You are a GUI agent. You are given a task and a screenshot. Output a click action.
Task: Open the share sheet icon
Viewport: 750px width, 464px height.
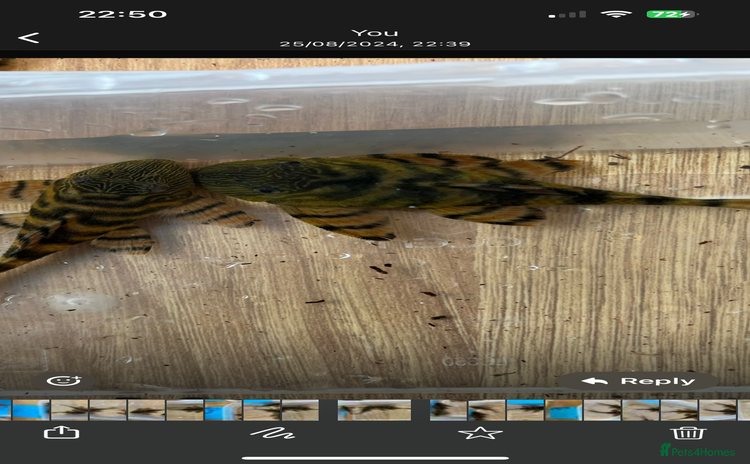click(x=62, y=432)
